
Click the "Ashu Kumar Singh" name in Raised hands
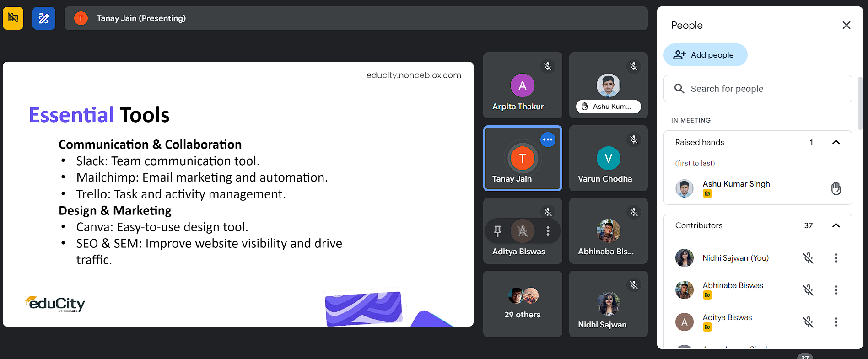(x=736, y=184)
